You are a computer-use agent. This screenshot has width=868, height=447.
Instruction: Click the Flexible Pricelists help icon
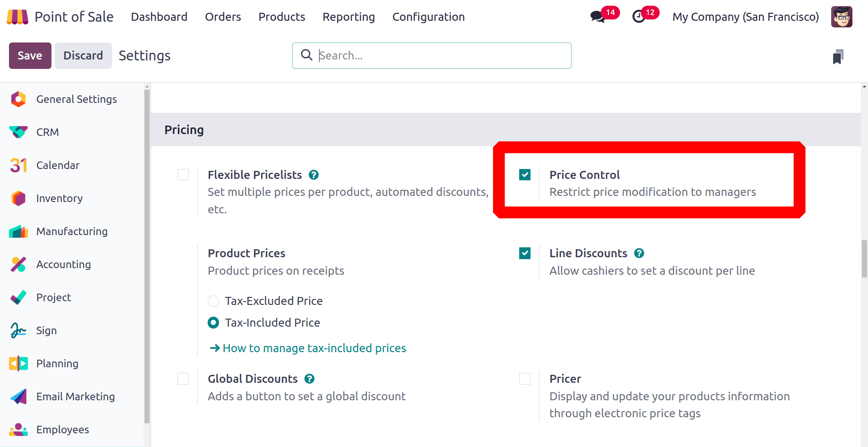click(313, 175)
